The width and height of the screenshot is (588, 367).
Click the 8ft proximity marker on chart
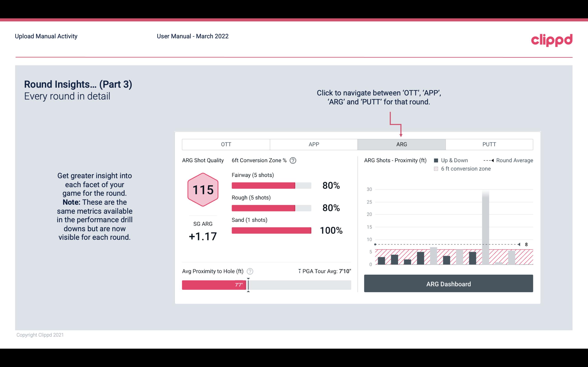pos(519,244)
